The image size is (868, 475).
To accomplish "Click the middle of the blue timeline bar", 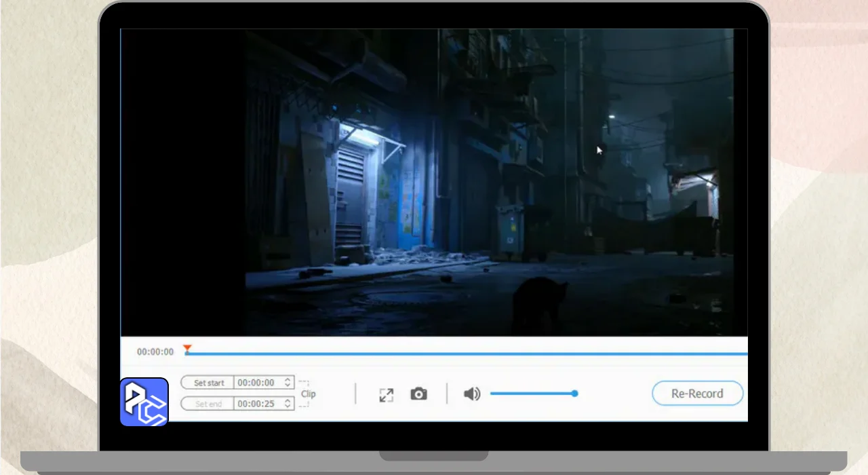I will (x=467, y=354).
